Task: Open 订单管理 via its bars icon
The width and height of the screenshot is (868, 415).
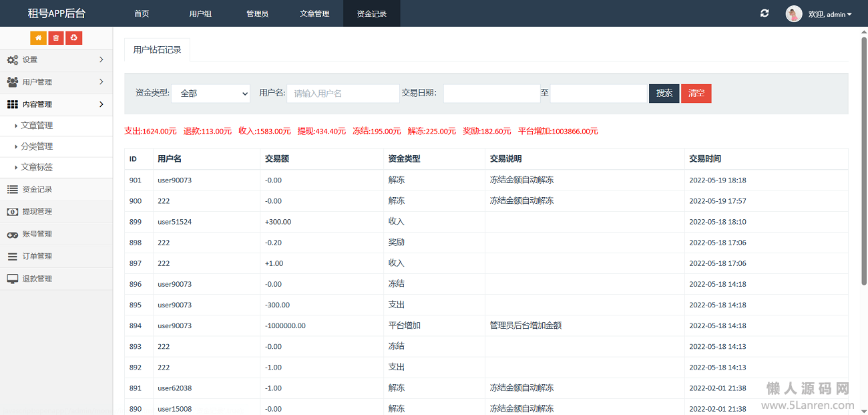Action: point(13,257)
